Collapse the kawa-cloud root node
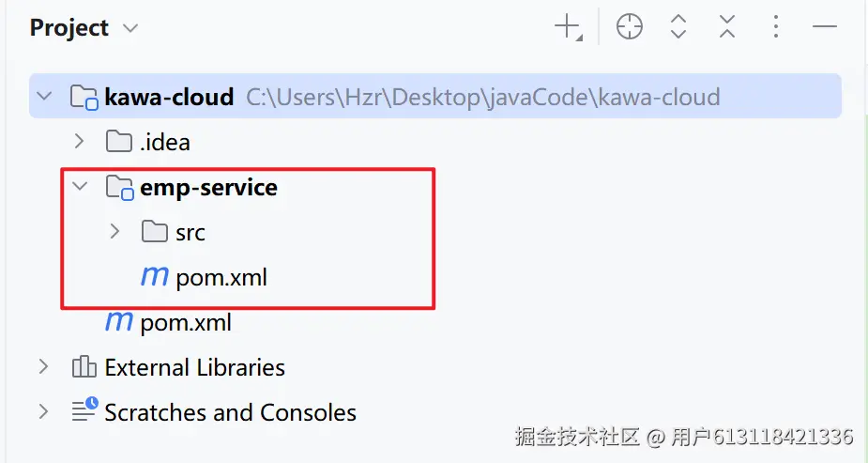Image resolution: width=868 pixels, height=463 pixels. click(x=44, y=96)
